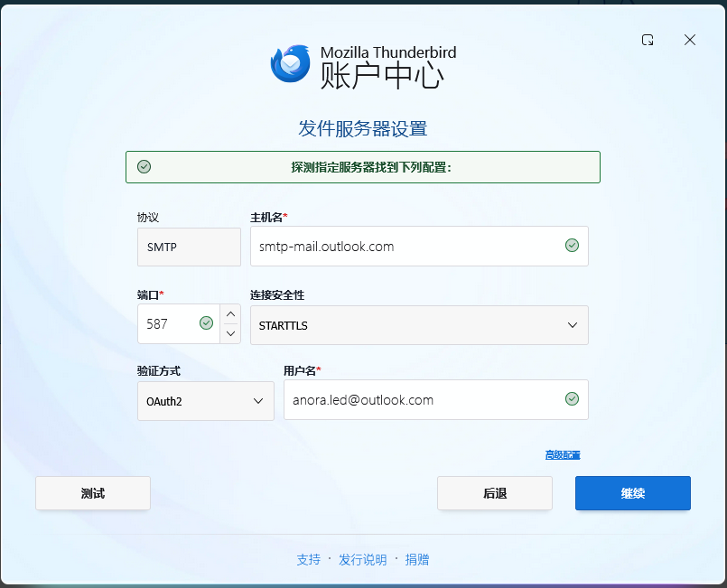Decrease the port number with down arrow
This screenshot has width=727, height=588.
[230, 333]
